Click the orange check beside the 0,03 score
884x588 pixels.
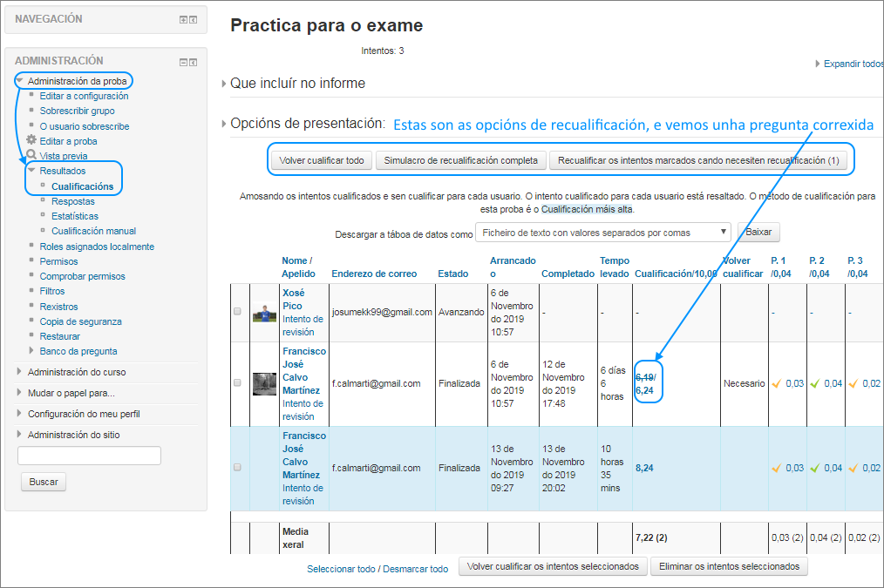(x=777, y=382)
